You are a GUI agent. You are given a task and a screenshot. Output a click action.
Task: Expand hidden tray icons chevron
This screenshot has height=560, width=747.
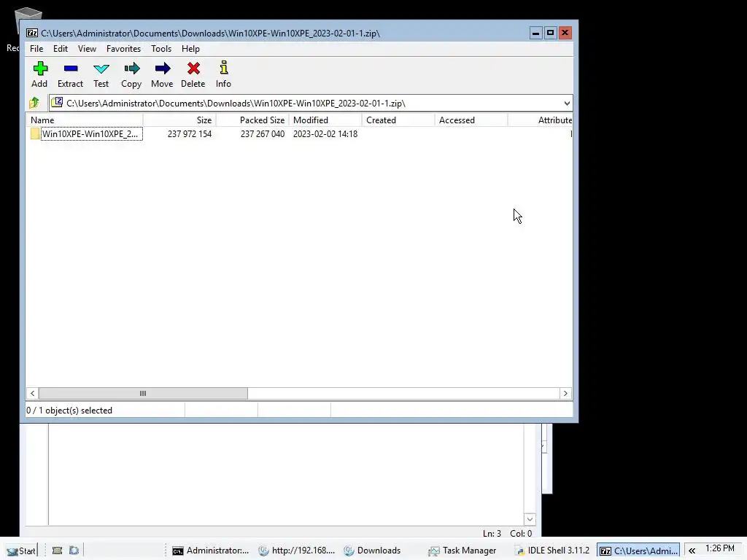click(x=692, y=551)
